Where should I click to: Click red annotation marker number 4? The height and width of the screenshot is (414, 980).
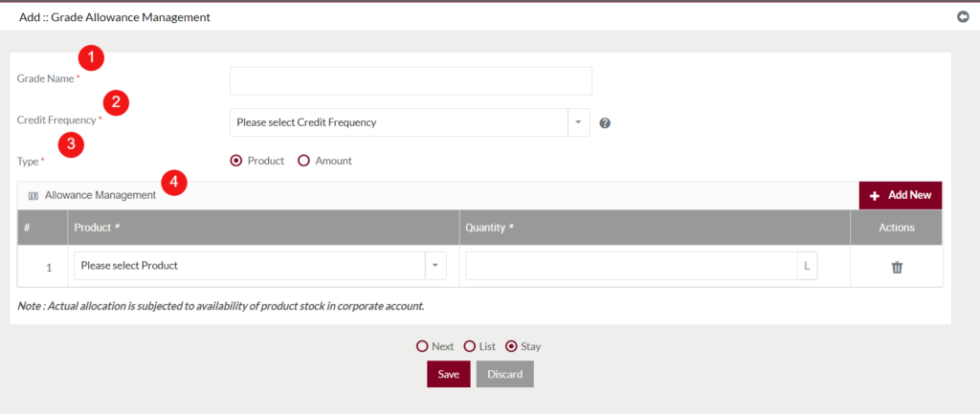tap(174, 183)
